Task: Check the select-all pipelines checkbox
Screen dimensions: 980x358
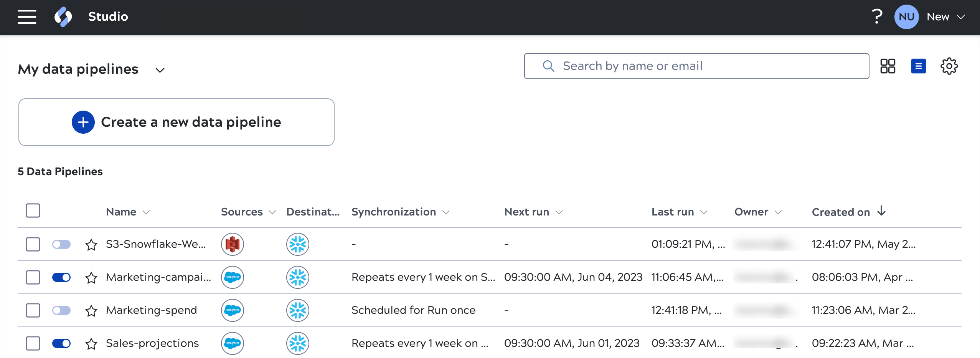Action: tap(33, 210)
